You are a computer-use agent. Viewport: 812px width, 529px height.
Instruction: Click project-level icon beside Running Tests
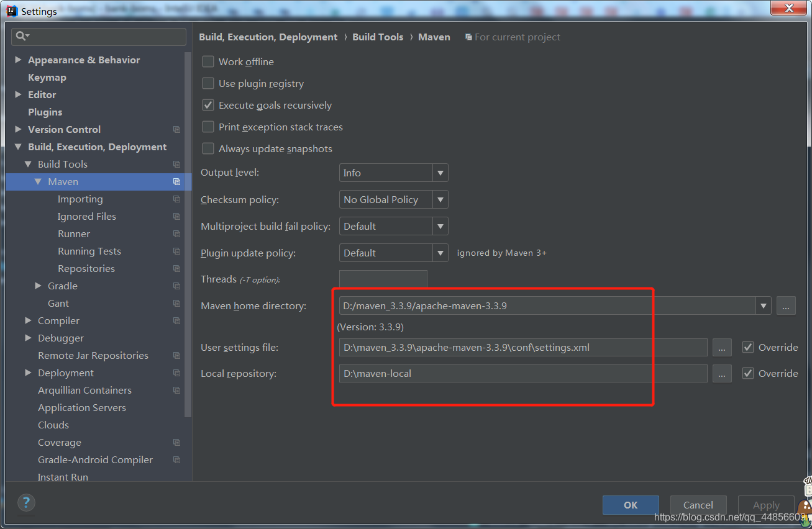[177, 251]
